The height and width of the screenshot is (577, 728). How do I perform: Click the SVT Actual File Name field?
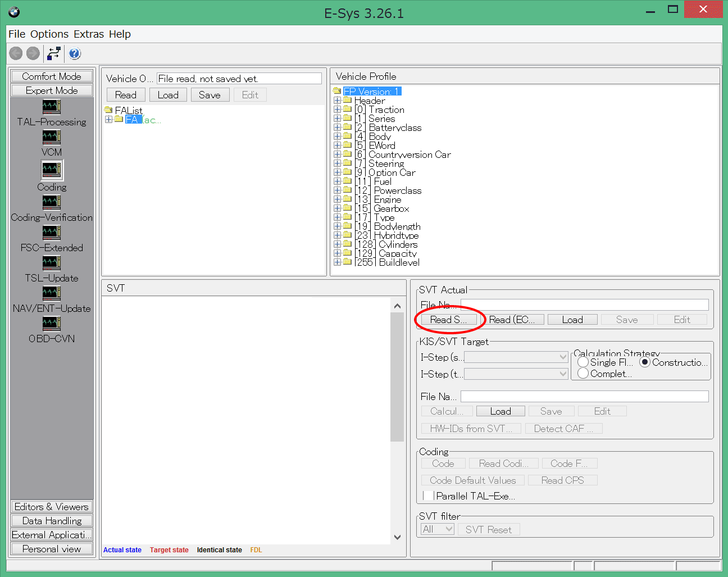click(585, 305)
